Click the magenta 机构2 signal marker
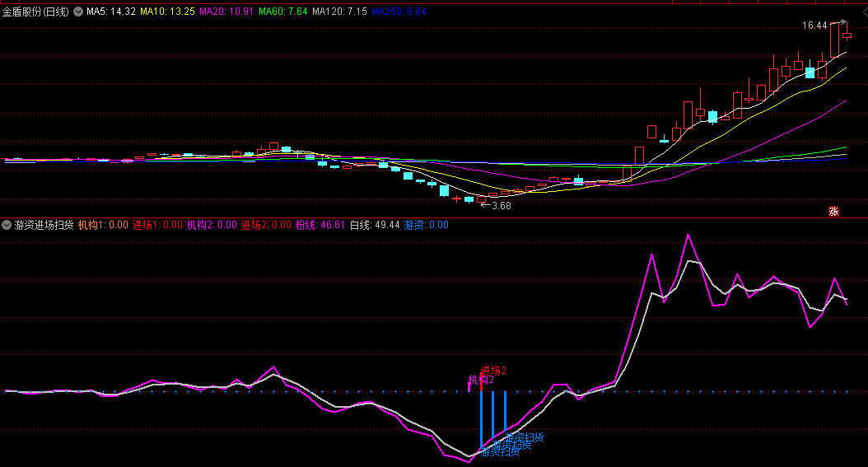This screenshot has width=868, height=467. [481, 380]
